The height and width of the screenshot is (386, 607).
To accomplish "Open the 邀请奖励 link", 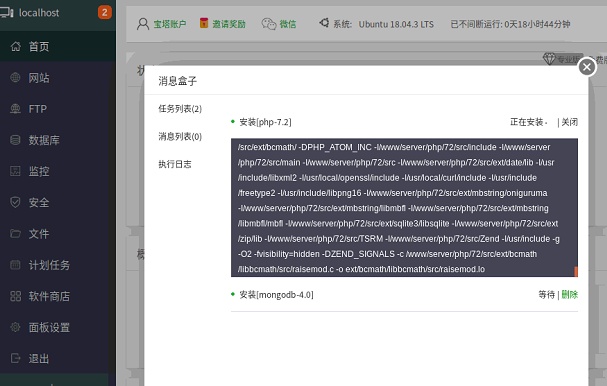I will (x=229, y=24).
